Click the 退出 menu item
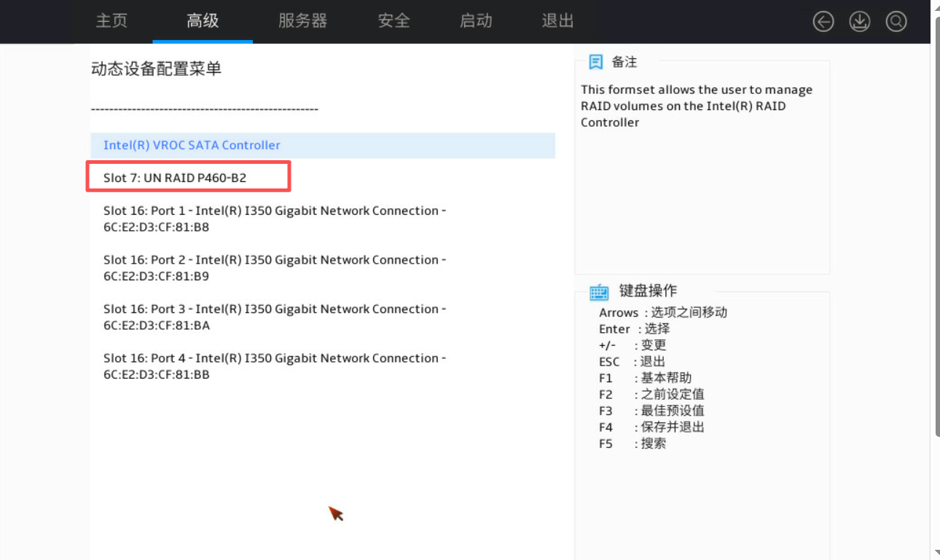The height and width of the screenshot is (560, 940). tap(557, 21)
